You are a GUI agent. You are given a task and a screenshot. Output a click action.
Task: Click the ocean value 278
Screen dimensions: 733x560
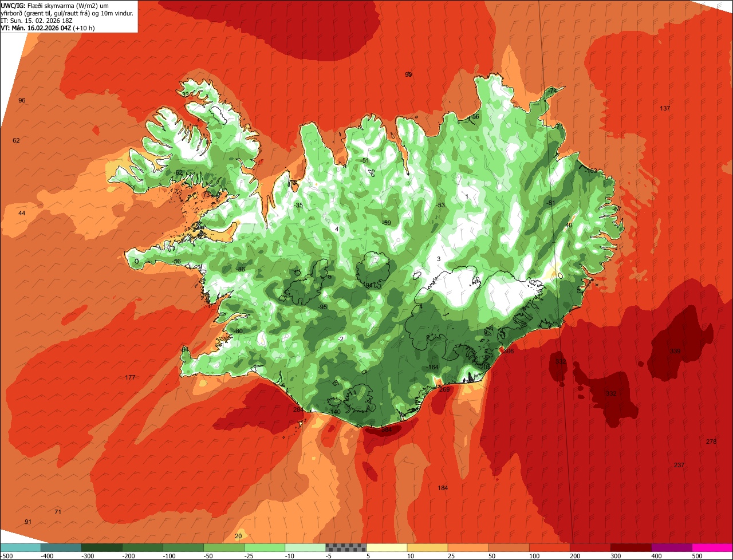[711, 441]
